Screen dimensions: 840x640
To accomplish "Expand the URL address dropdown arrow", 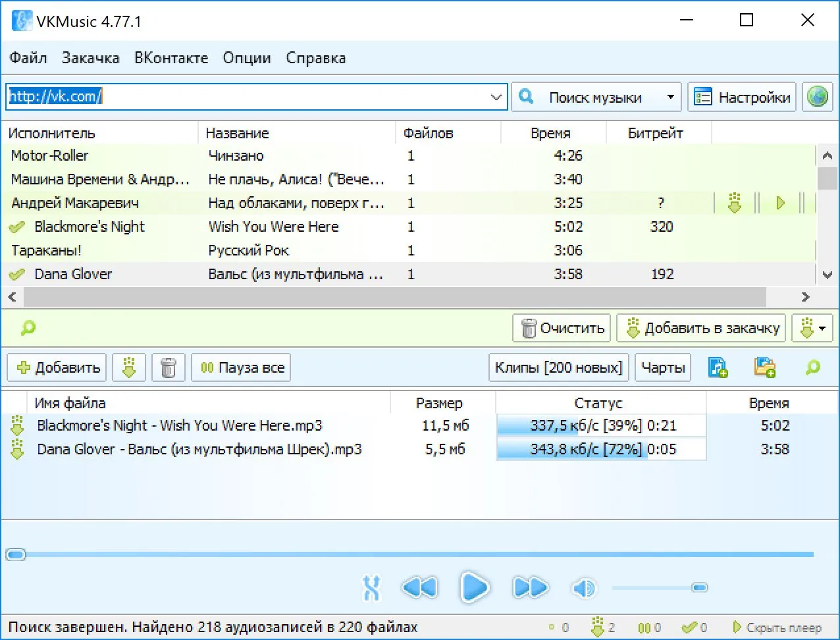I will (496, 97).
